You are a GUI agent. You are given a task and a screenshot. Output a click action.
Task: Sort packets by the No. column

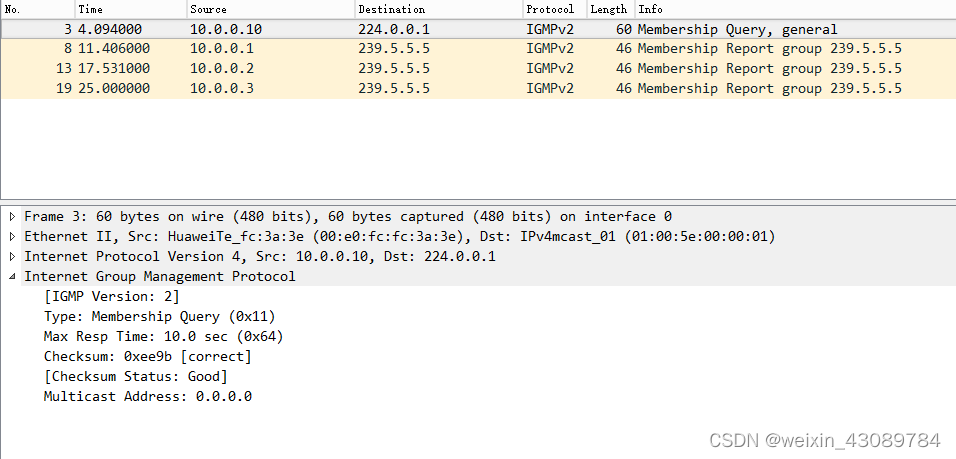coord(38,9)
